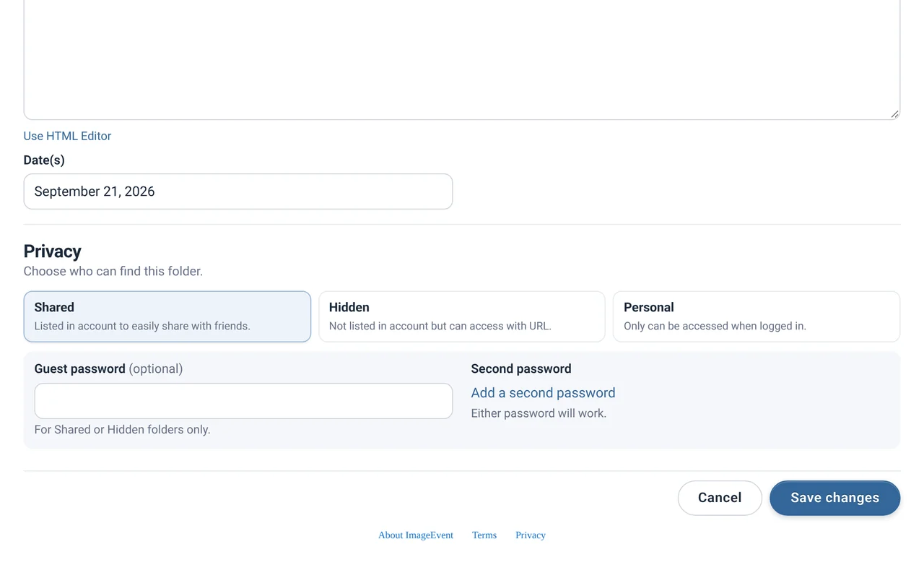Open the Use HTML Editor link
924x578 pixels.
pos(67,136)
